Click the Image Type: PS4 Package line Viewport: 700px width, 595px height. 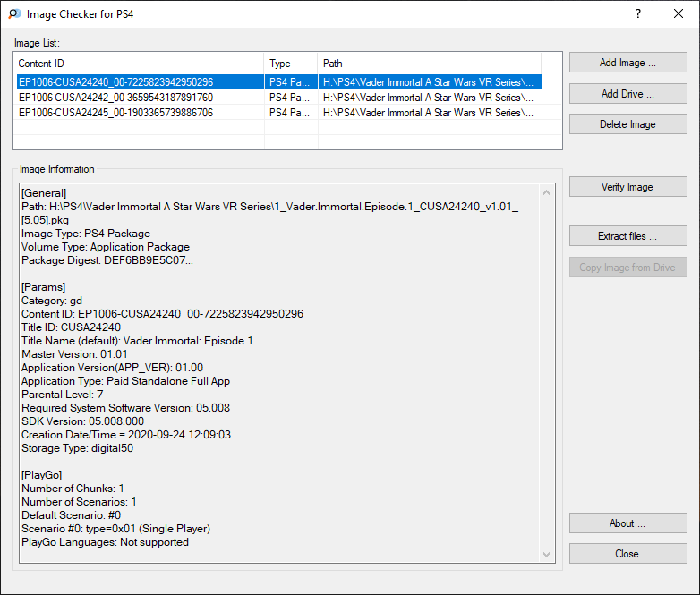tap(86, 234)
